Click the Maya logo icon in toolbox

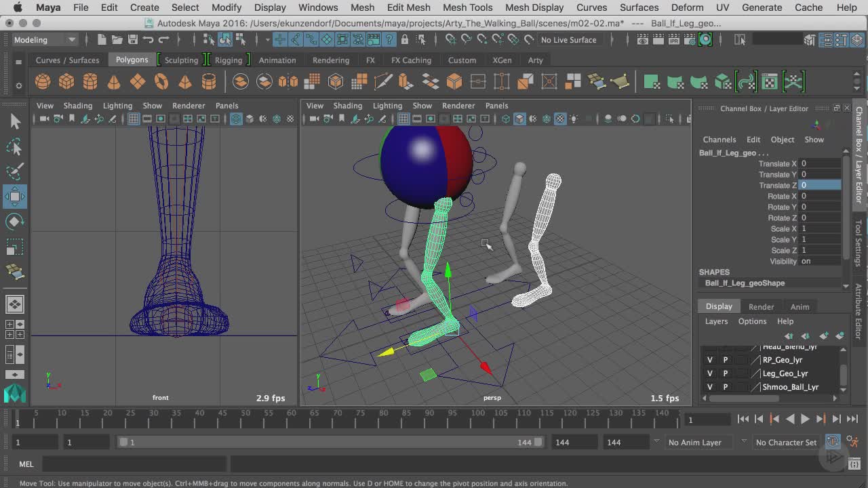click(15, 393)
